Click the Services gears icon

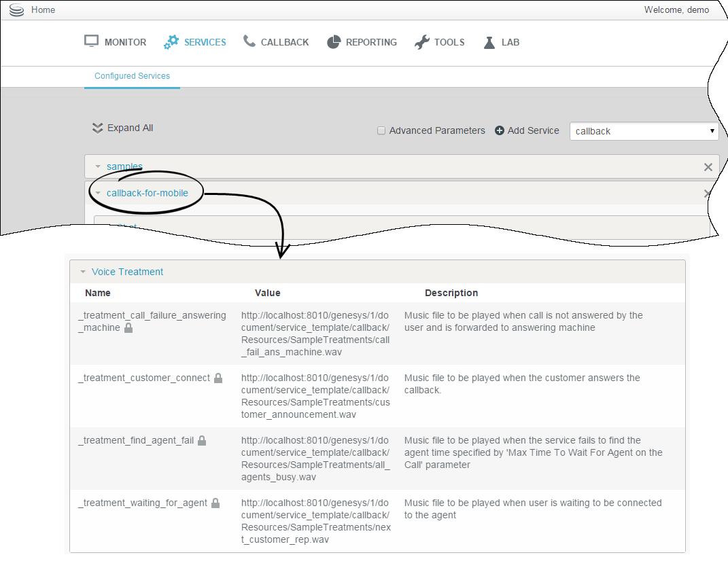(x=171, y=41)
